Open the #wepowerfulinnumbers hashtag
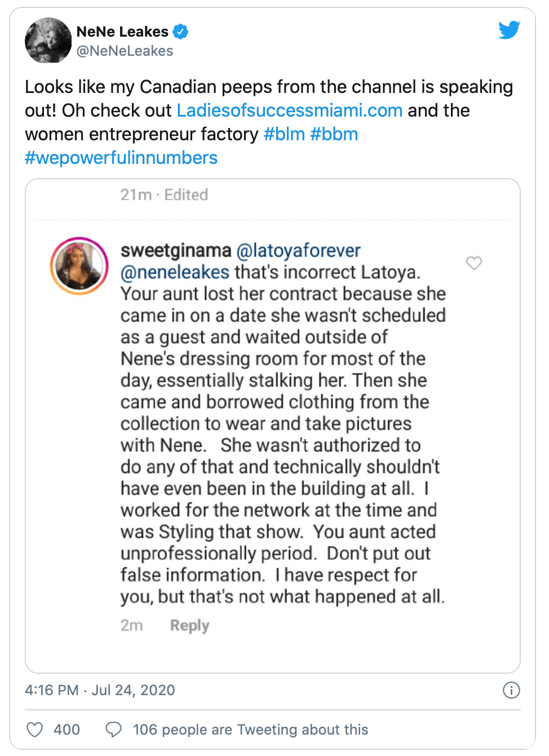549x756 pixels. tap(121, 158)
